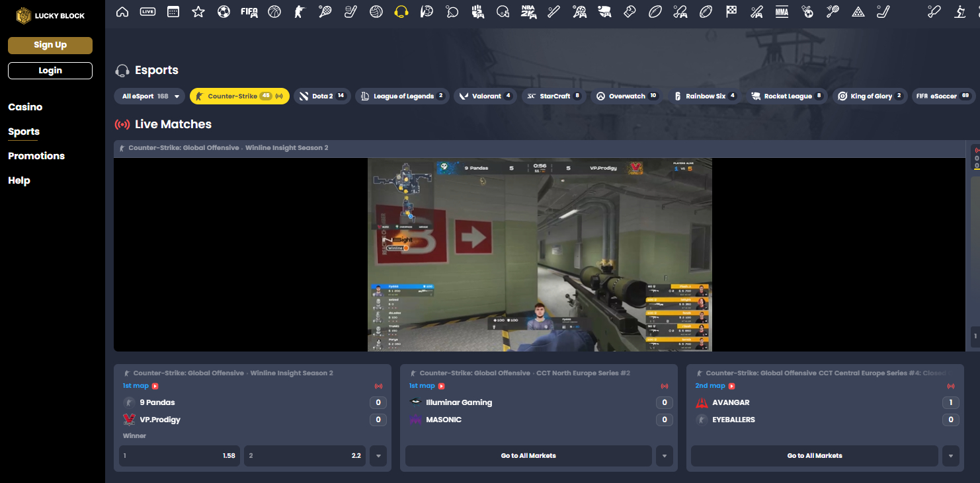Expand arrow on Illuminar Gaming vs MASONIC card

pyautogui.click(x=664, y=456)
